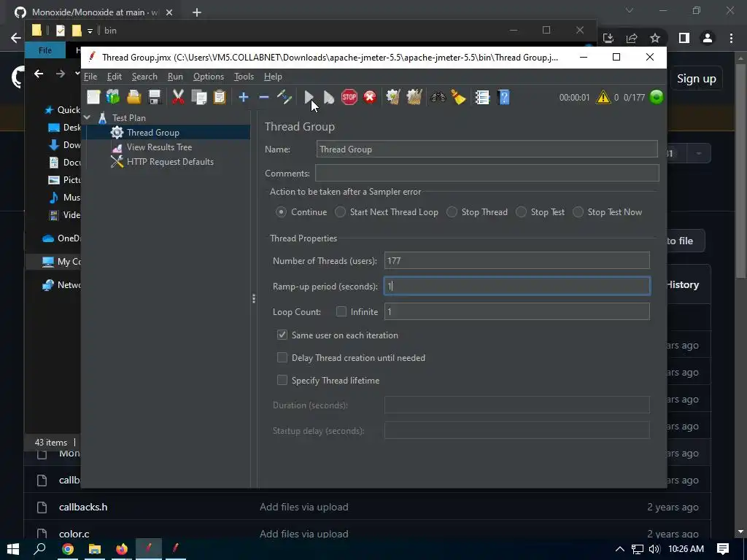
Task: Open the Edit menu
Action: click(115, 76)
